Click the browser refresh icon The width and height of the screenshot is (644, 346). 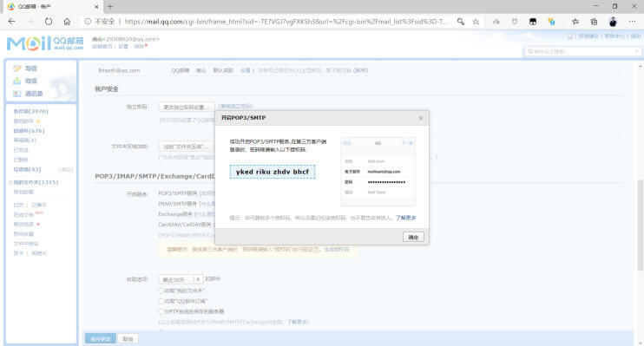49,22
